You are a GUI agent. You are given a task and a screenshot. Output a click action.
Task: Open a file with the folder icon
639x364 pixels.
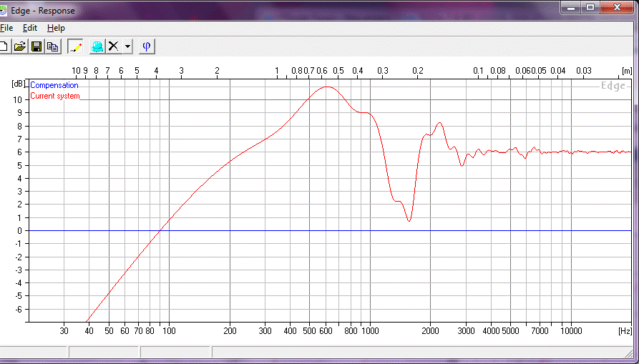pyautogui.click(x=19, y=46)
